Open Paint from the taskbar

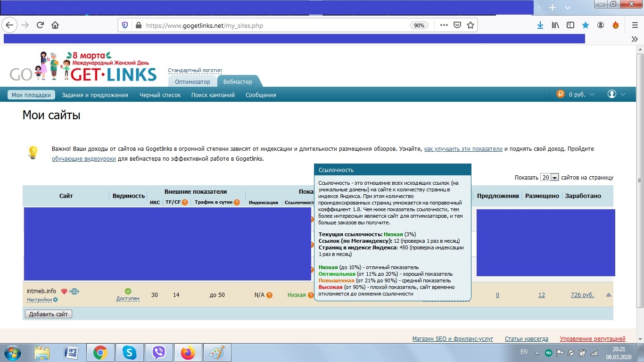click(x=217, y=353)
